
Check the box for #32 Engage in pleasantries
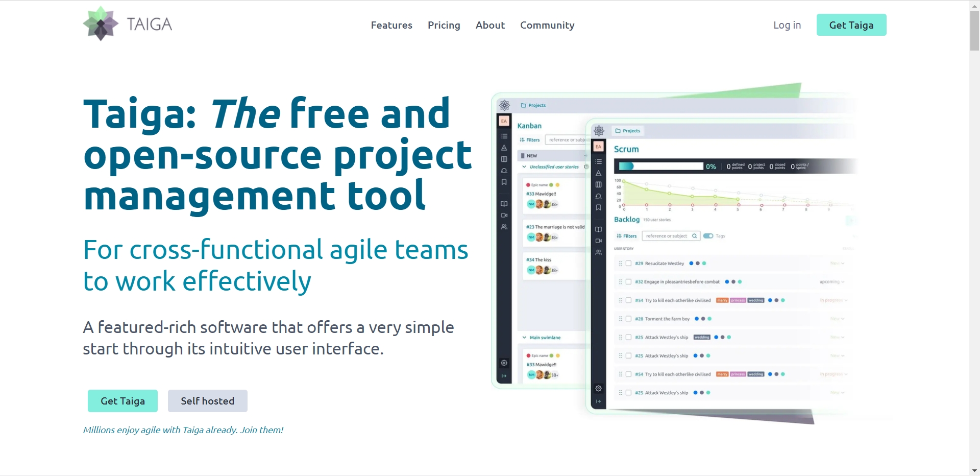[628, 282]
